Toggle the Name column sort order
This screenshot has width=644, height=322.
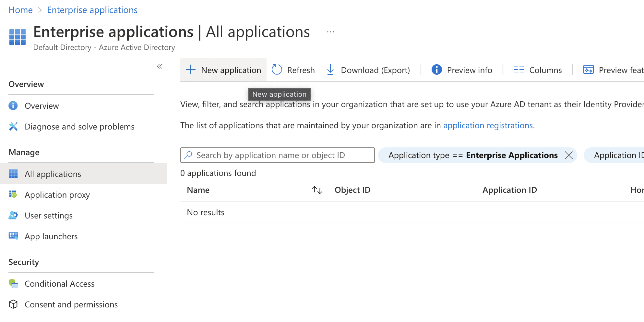(316, 190)
